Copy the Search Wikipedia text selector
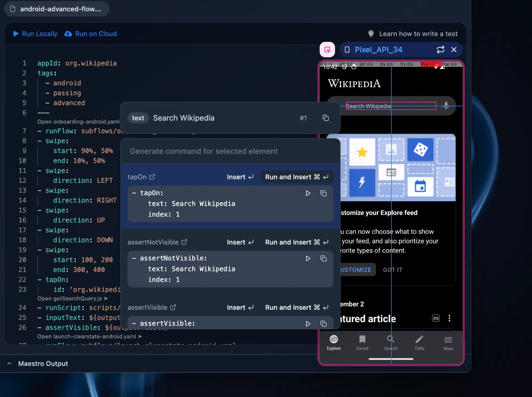532x397 pixels. 326,118
